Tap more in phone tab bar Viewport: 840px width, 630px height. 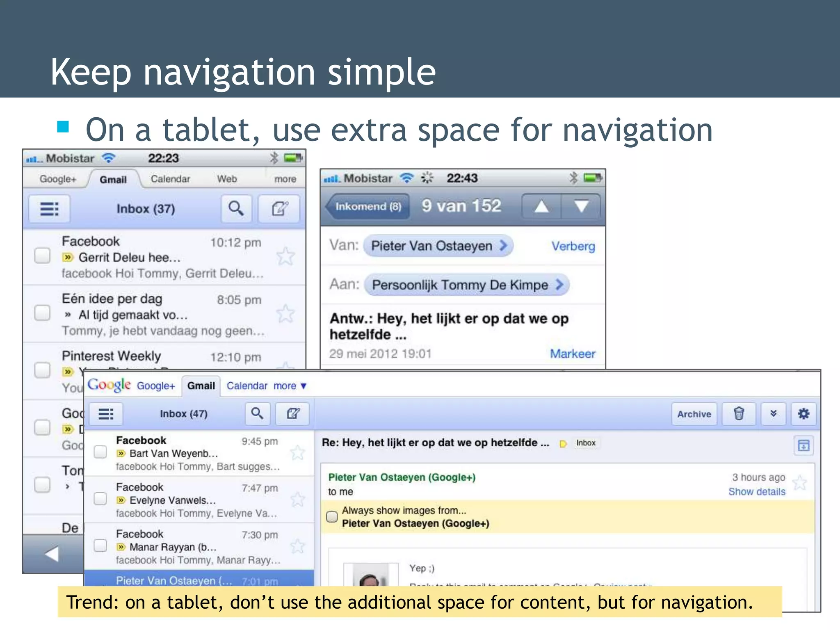pos(285,179)
